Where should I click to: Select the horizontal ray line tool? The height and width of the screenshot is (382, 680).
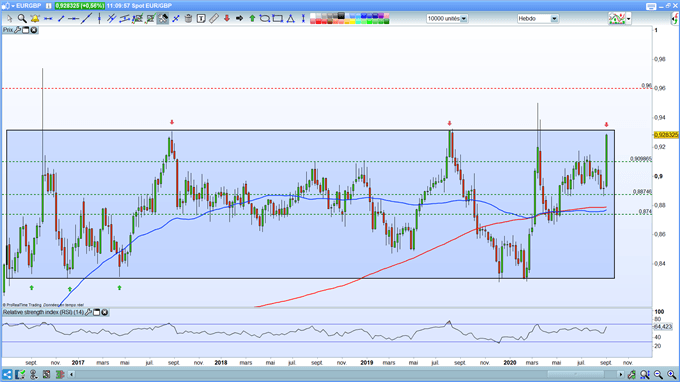pos(74,19)
